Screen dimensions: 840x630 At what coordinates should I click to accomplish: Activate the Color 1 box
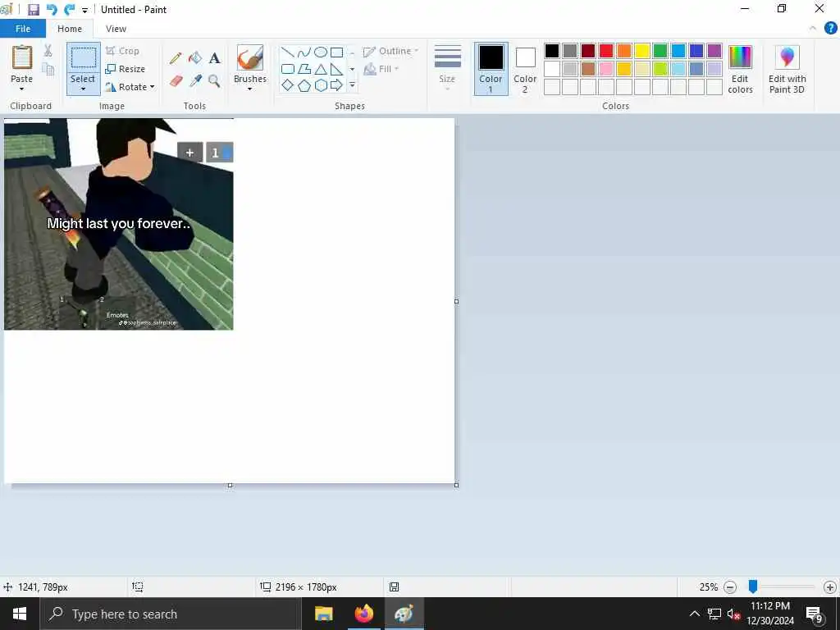(x=491, y=69)
